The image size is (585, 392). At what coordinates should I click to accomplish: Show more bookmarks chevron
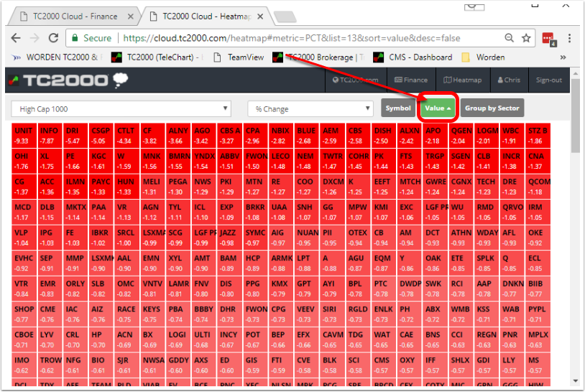tap(563, 57)
